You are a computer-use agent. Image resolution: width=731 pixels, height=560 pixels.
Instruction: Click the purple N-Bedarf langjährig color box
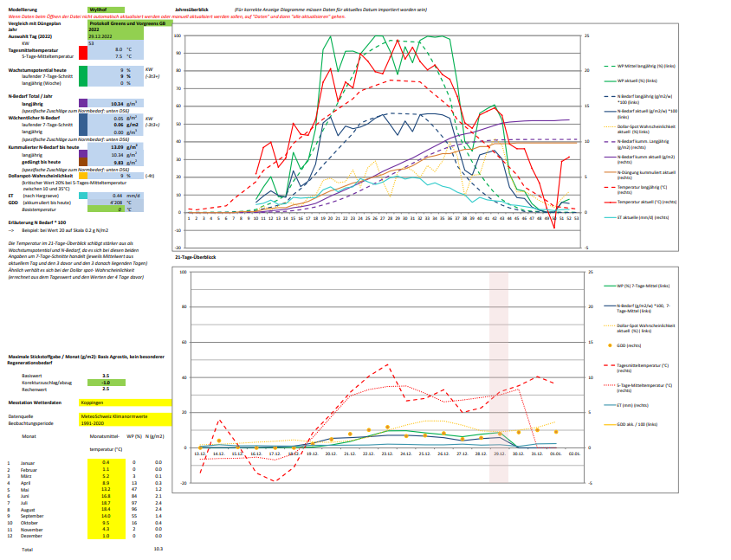(83, 103)
